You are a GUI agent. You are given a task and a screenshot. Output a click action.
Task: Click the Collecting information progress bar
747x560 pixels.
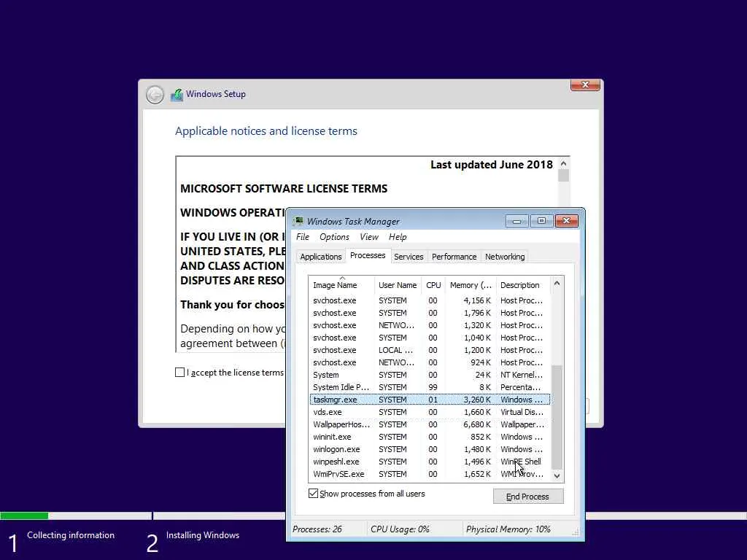[x=76, y=516]
